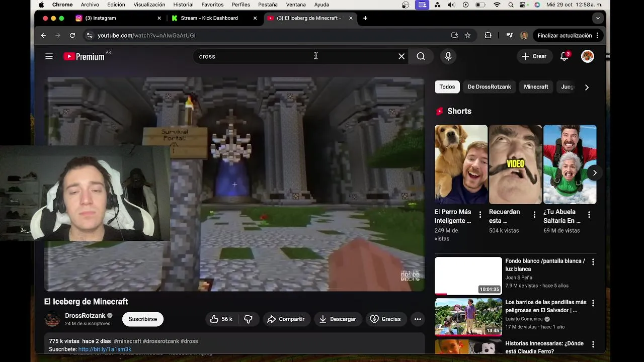Like the video with thumbs up

click(x=221, y=319)
